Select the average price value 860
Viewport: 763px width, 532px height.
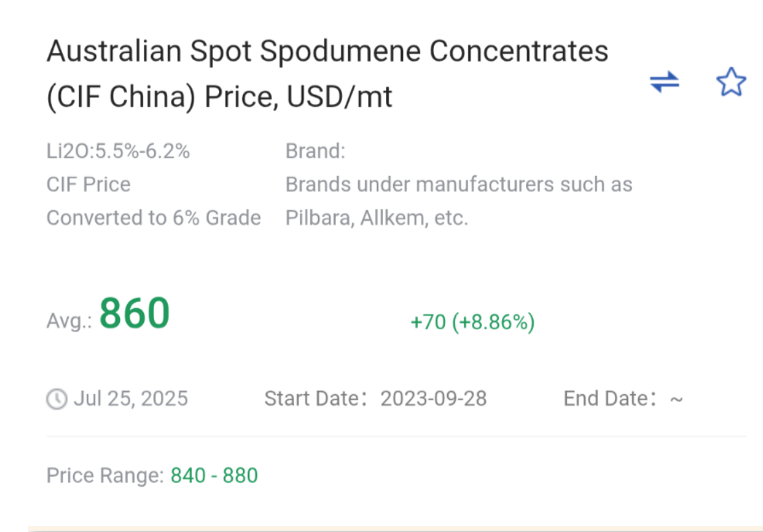pyautogui.click(x=135, y=313)
